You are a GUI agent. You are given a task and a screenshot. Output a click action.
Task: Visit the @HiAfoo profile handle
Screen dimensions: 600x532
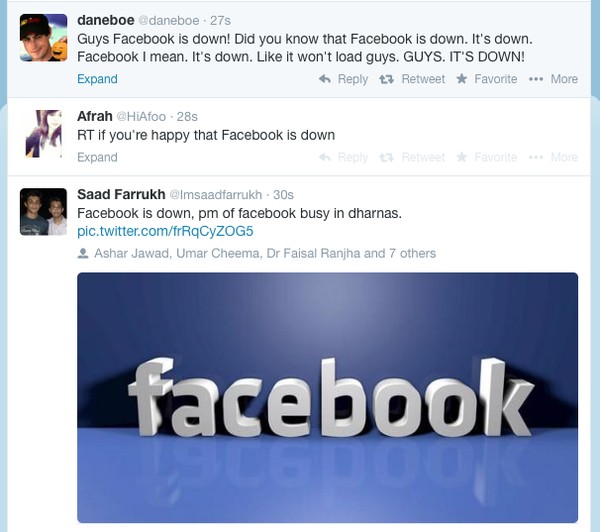(x=141, y=116)
